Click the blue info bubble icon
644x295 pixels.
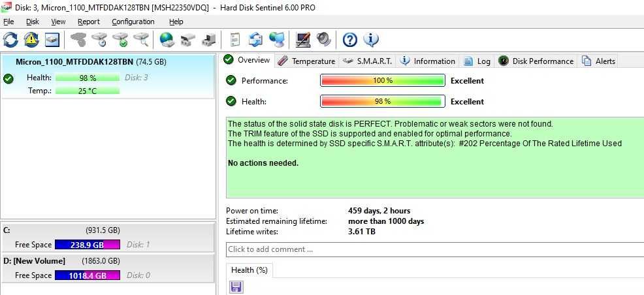371,39
